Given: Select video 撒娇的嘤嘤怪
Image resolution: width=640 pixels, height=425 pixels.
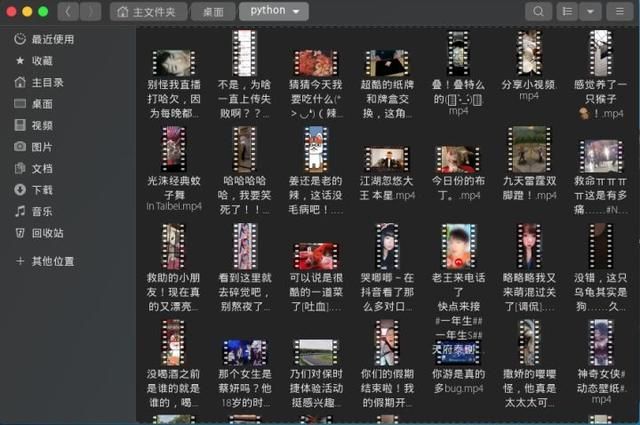Looking at the screenshot, I should (529, 364).
